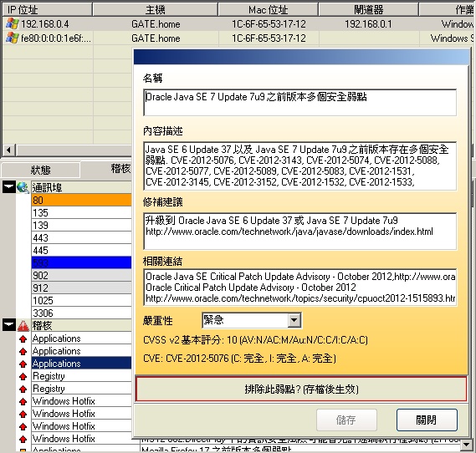Collapse the 稽核 section in the tree
476x453 pixels.
pyautogui.click(x=9, y=325)
